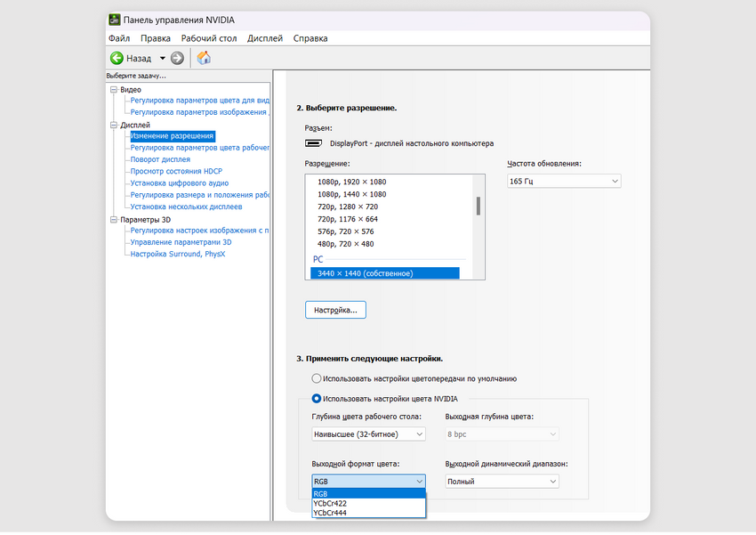Open the Рабочий стол menu
Viewport: 756px width, 535px height.
(x=209, y=38)
